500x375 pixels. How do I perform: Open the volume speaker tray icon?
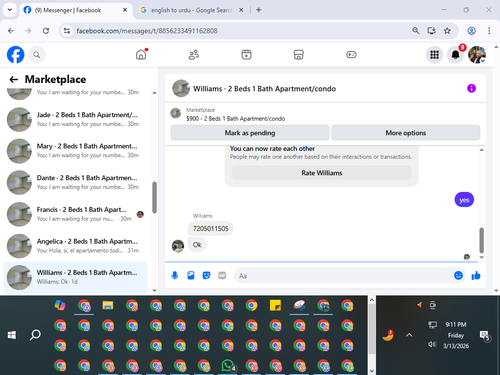click(432, 344)
